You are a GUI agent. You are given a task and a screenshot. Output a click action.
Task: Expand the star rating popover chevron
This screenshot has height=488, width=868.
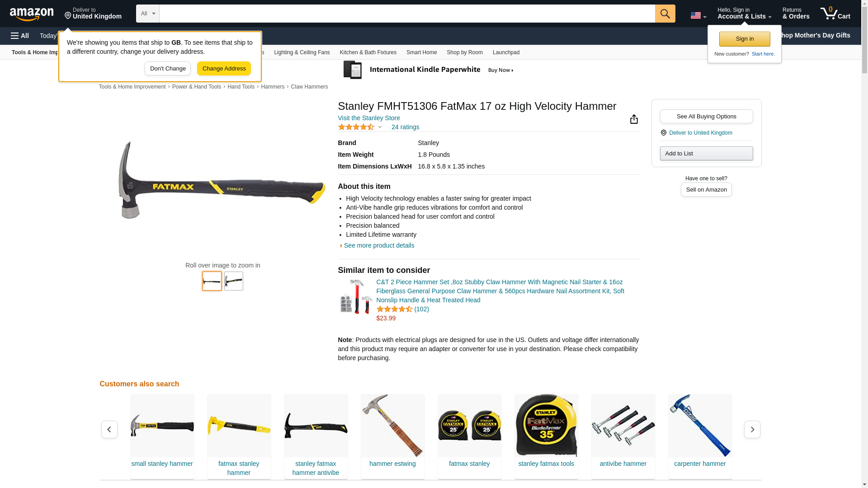(x=380, y=127)
